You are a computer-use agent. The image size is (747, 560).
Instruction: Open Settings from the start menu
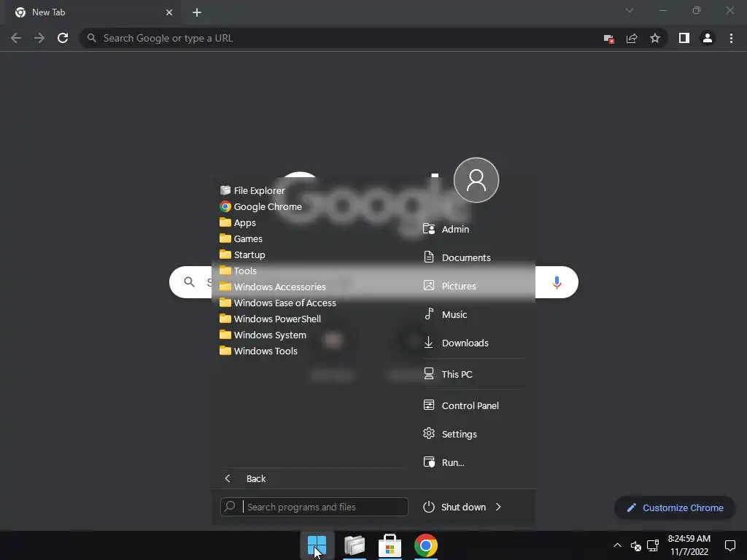click(450, 434)
